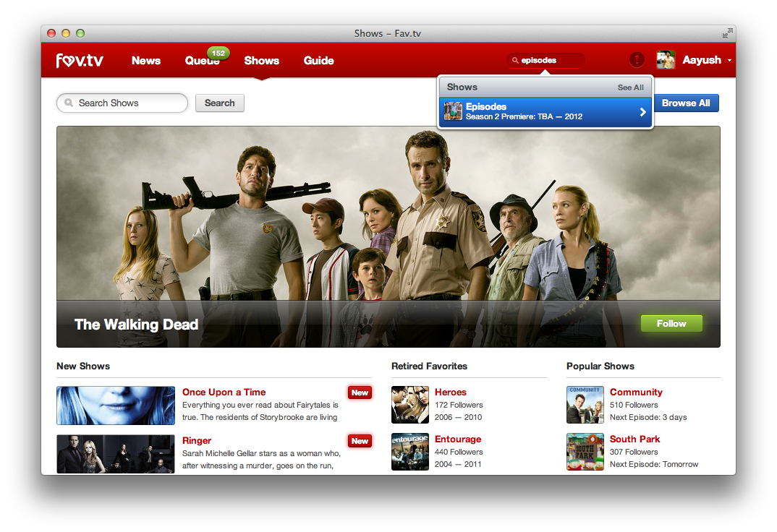Open the Once Upon a Time thumbnail
The width and height of the screenshot is (777, 532).
[x=116, y=406]
